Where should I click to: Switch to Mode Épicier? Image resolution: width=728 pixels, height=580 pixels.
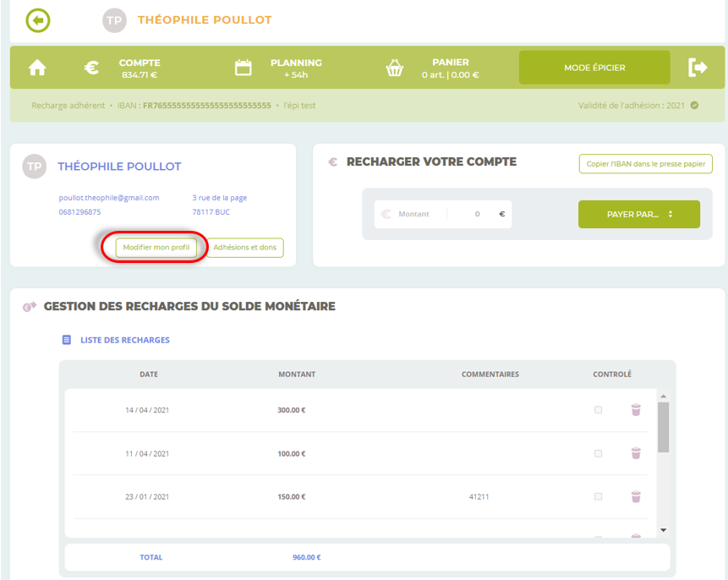point(594,68)
